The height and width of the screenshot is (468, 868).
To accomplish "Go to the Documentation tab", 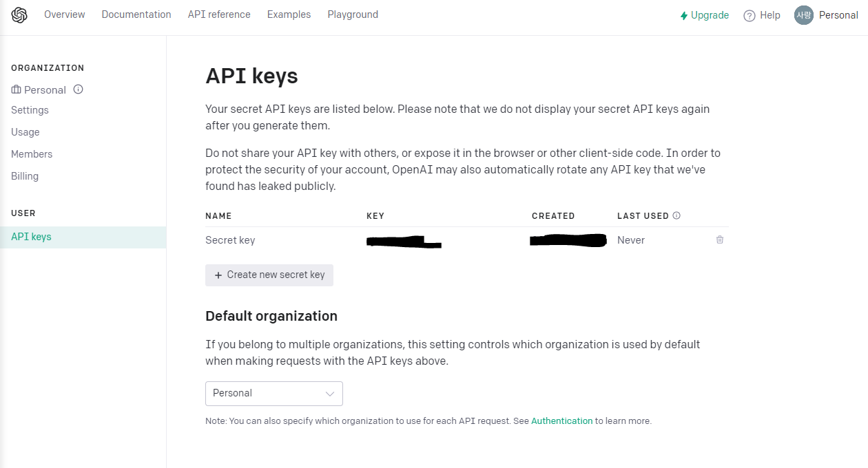I will (x=136, y=14).
